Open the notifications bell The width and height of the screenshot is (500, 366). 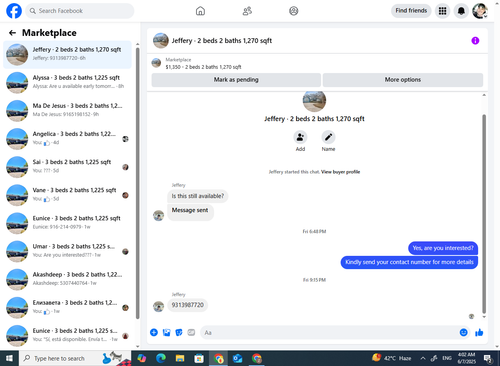click(461, 11)
